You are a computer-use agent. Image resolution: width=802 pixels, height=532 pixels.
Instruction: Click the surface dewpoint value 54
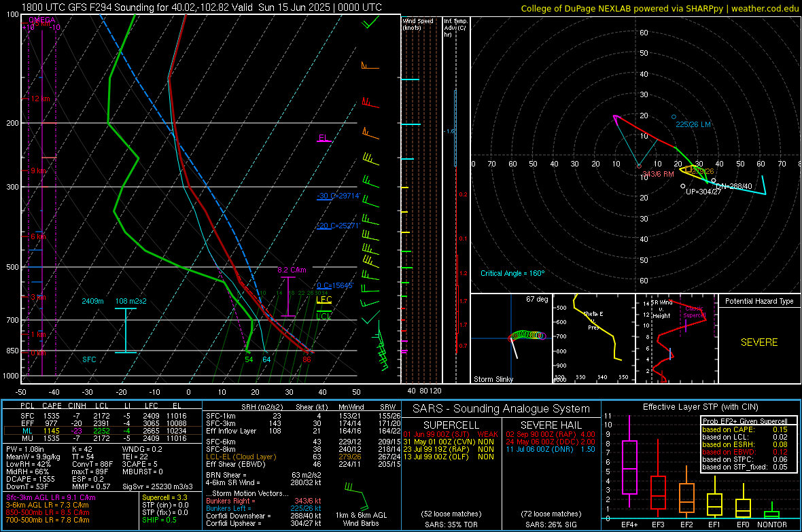pyautogui.click(x=249, y=359)
